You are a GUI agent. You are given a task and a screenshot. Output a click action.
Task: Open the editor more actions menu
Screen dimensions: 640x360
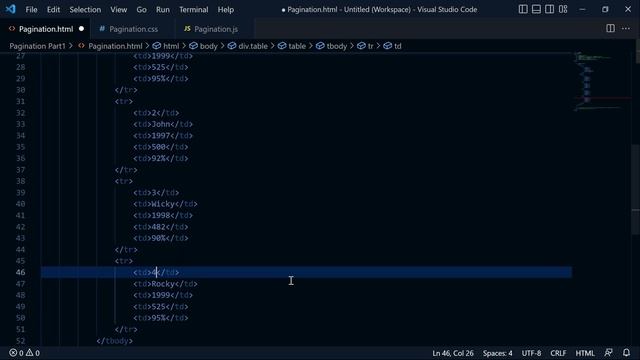(626, 28)
